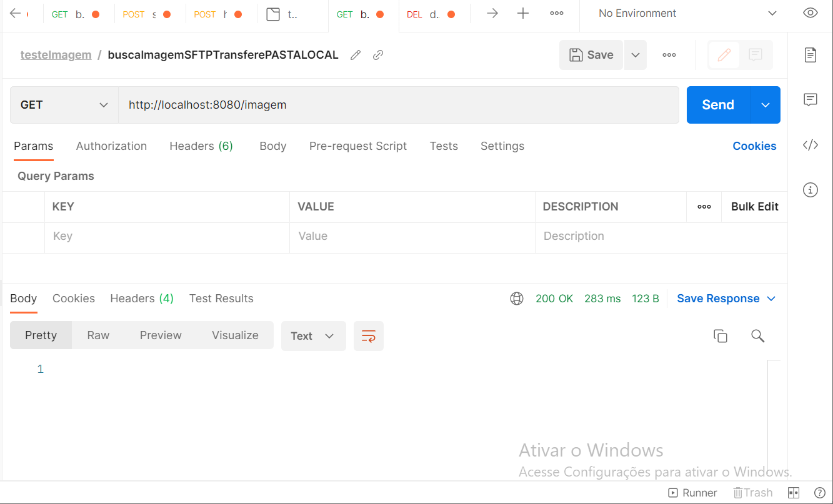
Task: Open response Cookies tab
Action: (x=74, y=299)
